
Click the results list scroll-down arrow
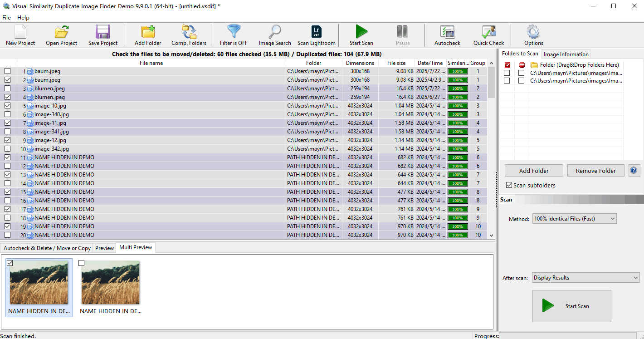491,235
